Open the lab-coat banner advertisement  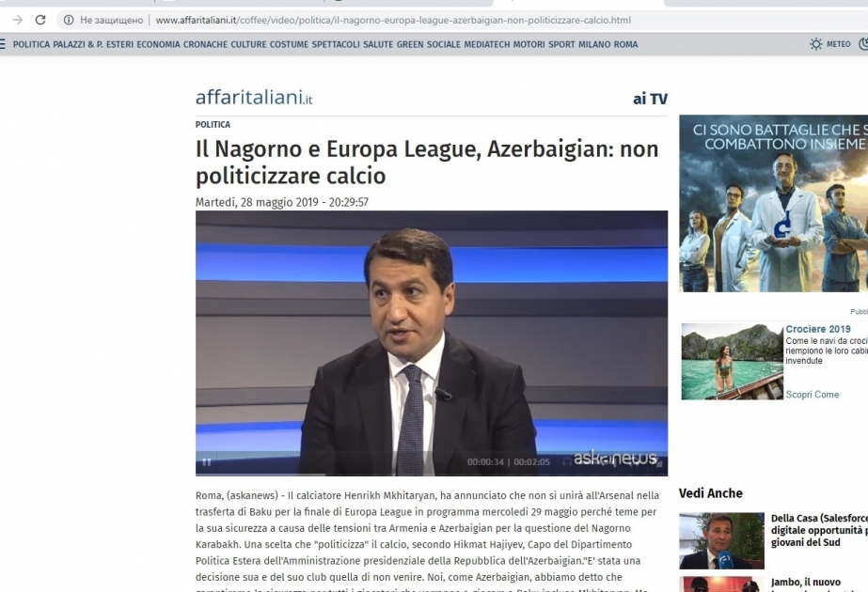tap(773, 203)
